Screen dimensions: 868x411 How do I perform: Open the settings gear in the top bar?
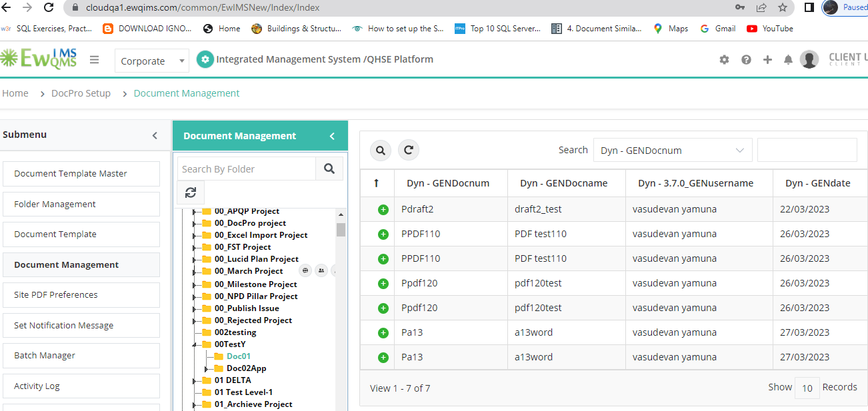(x=724, y=59)
